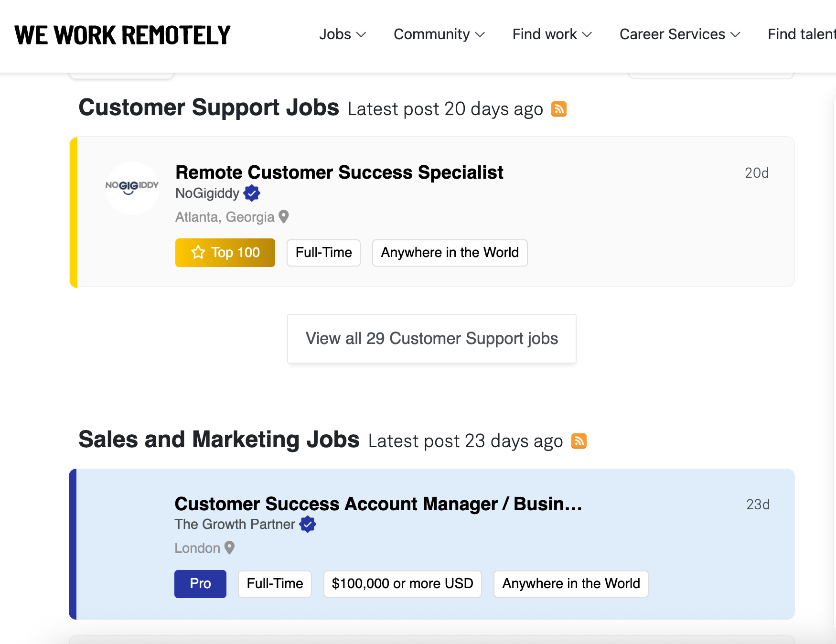Select the Full-Time tag on NoGigiddy job
This screenshot has width=836, height=644.
coord(323,253)
